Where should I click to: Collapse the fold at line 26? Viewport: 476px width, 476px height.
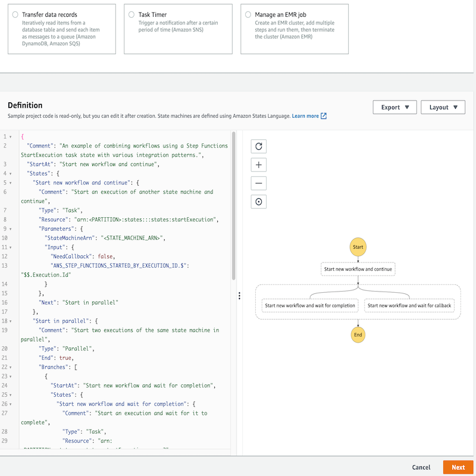click(x=11, y=404)
